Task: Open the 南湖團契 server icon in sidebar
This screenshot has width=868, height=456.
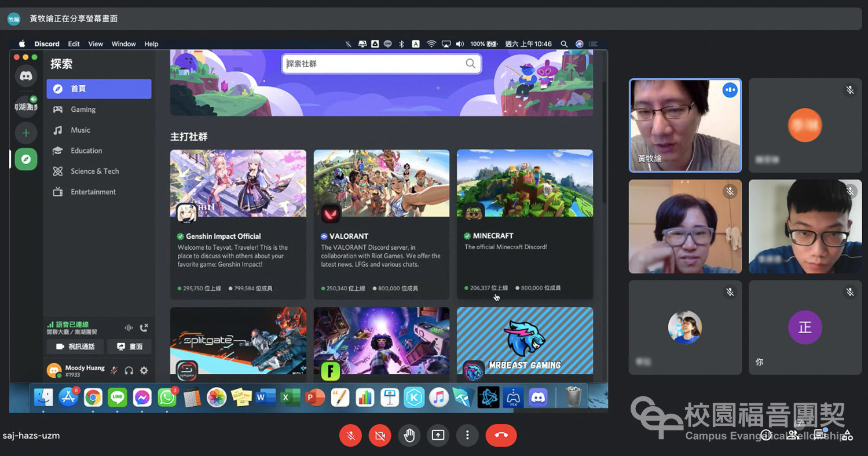Action: pos(25,106)
